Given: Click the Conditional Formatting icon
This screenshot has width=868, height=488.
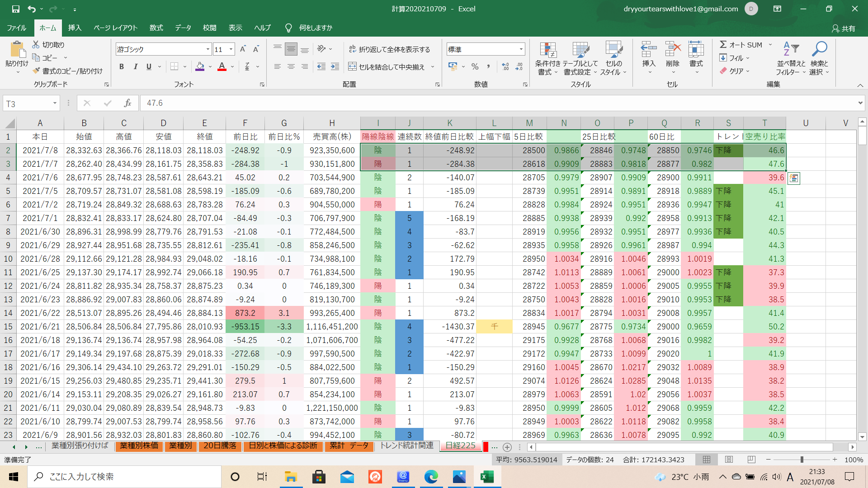Looking at the screenshot, I should coord(547,51).
